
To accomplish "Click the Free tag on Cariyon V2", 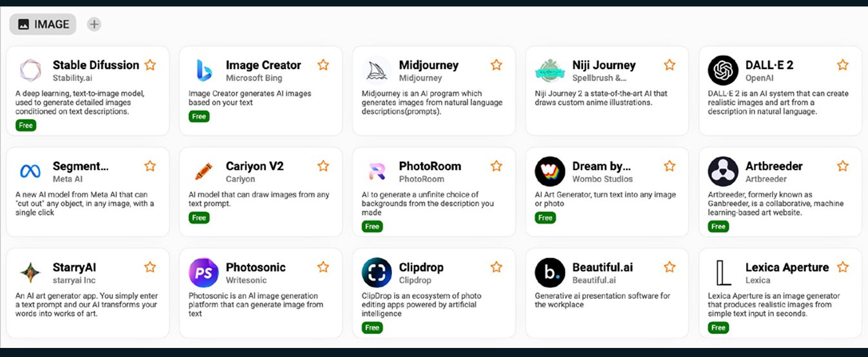I will point(199,217).
